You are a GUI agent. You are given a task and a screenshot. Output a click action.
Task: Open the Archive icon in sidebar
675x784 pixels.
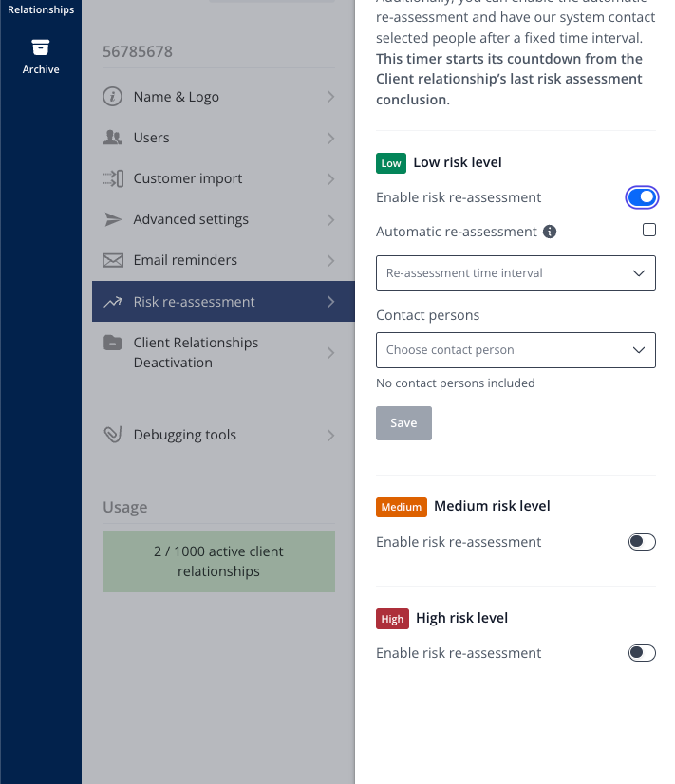[41, 47]
